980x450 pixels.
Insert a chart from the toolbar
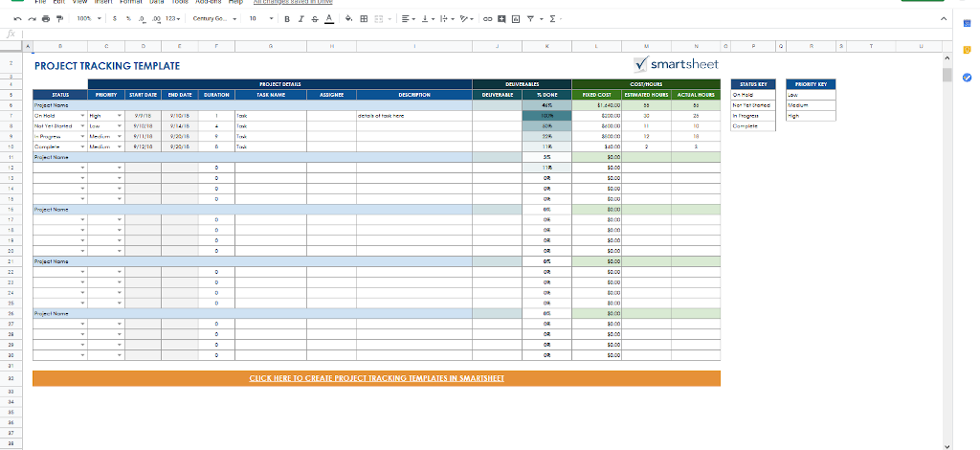(x=516, y=19)
